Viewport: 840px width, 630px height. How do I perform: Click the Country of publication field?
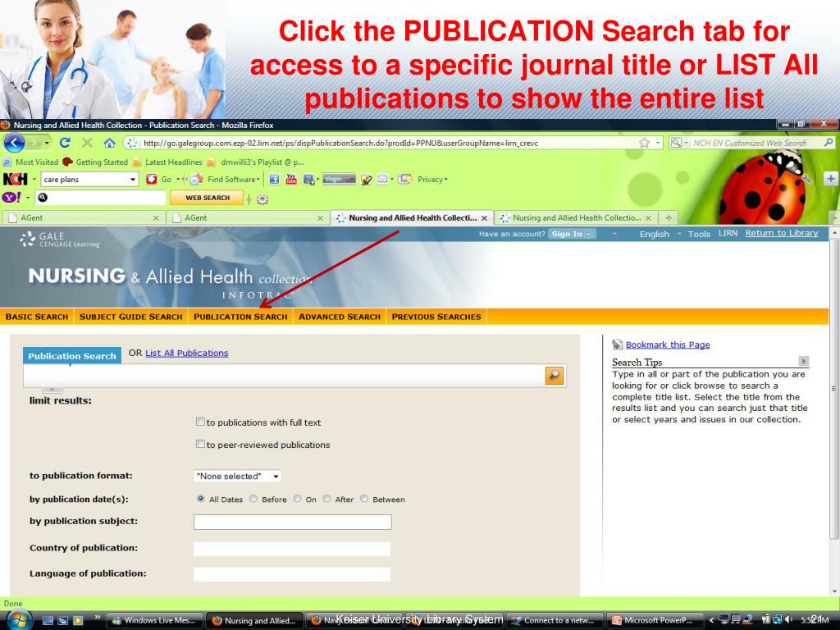[292, 549]
